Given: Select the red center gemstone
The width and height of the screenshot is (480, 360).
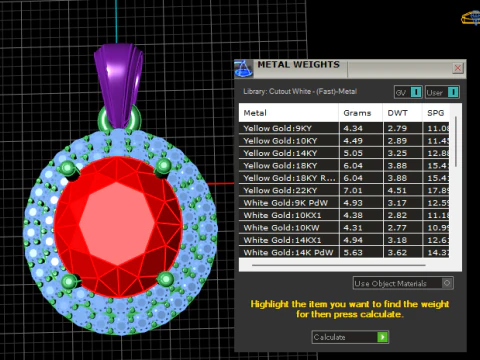Looking at the screenshot, I should pos(118,227).
